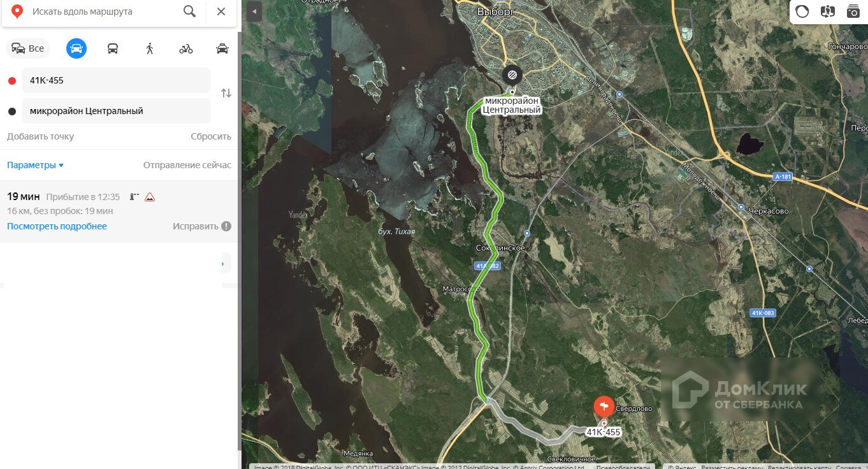Toggle the traffic layer circle icon
Image resolution: width=868 pixels, height=469 pixels.
pyautogui.click(x=802, y=11)
